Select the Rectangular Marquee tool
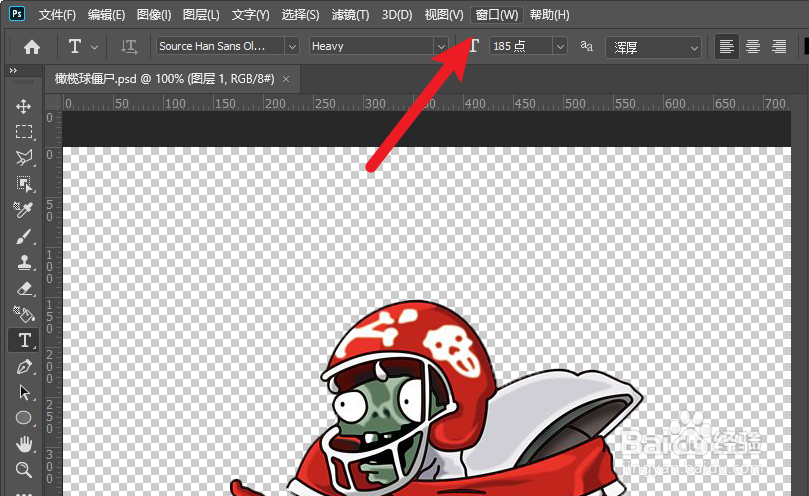Screen dimensions: 809x496 [x=24, y=132]
